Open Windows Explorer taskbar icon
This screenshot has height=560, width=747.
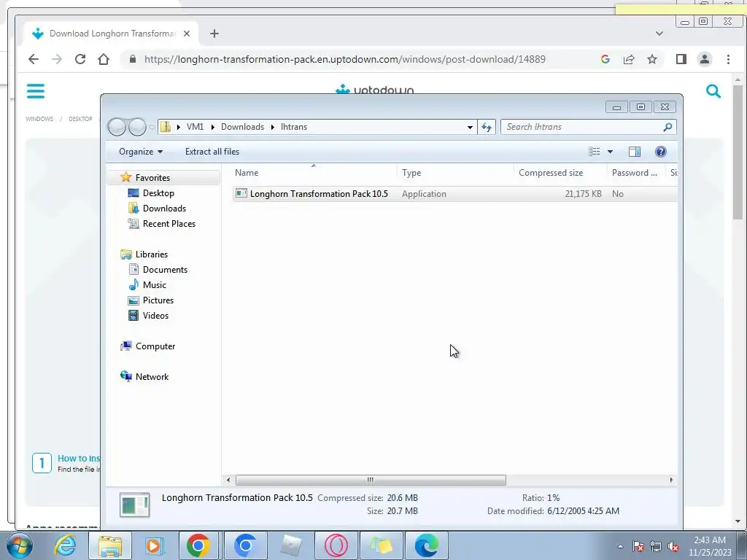tap(109, 545)
